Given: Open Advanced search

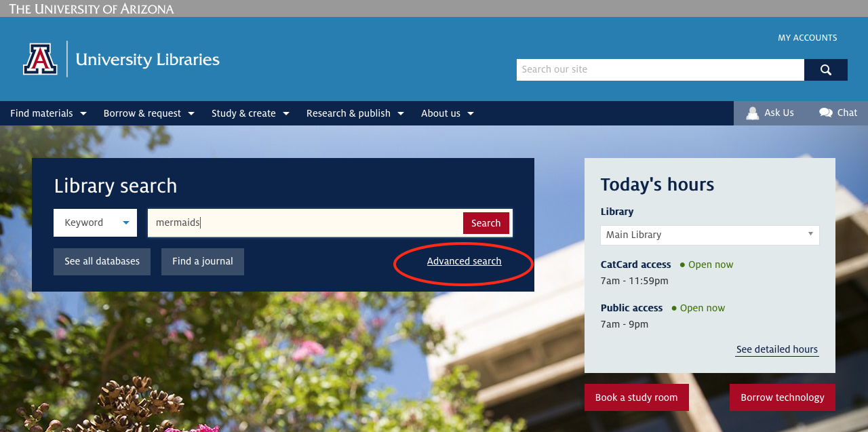Looking at the screenshot, I should pyautogui.click(x=464, y=261).
